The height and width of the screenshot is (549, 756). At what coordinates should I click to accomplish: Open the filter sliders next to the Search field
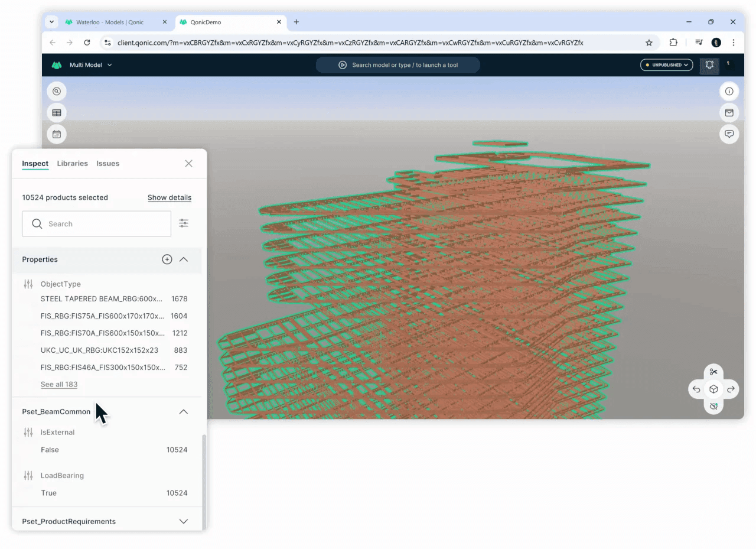tap(183, 223)
